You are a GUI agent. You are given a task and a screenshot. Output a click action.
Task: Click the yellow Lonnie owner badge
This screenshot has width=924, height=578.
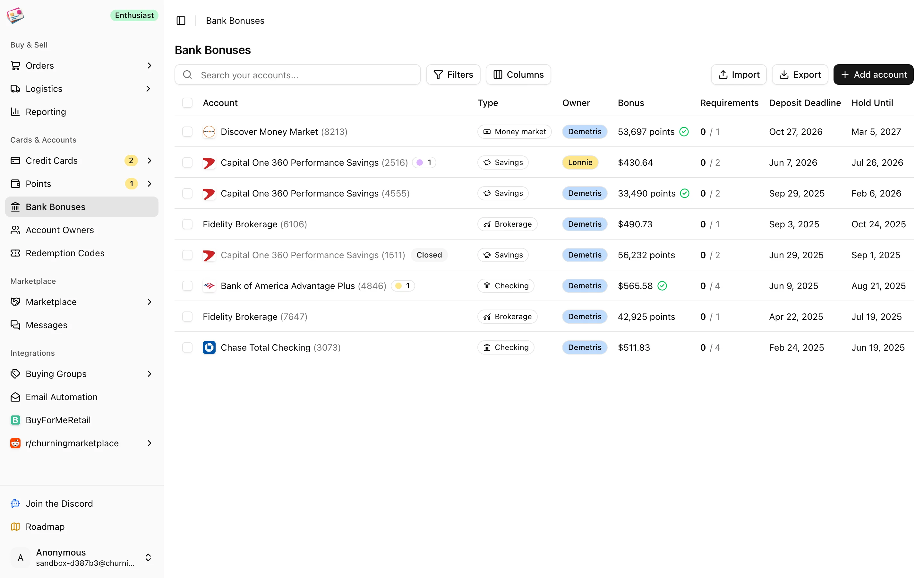click(x=580, y=162)
